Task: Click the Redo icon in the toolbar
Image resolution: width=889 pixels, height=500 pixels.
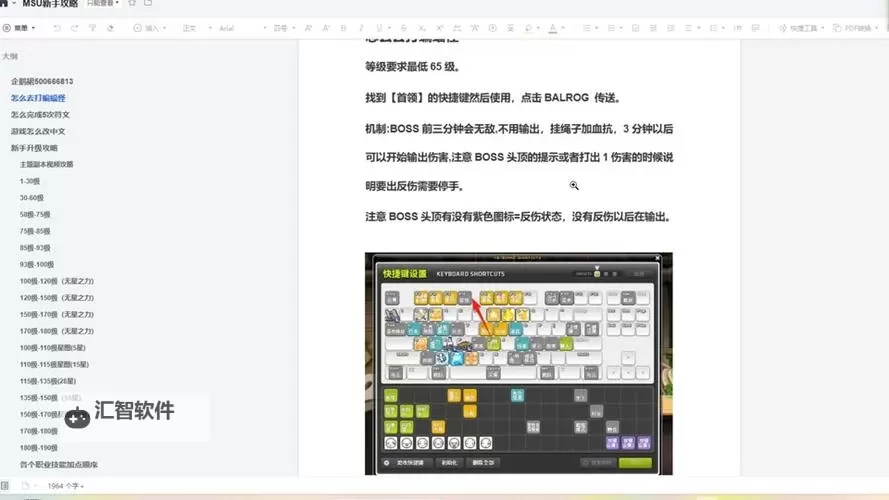Action: point(74,28)
